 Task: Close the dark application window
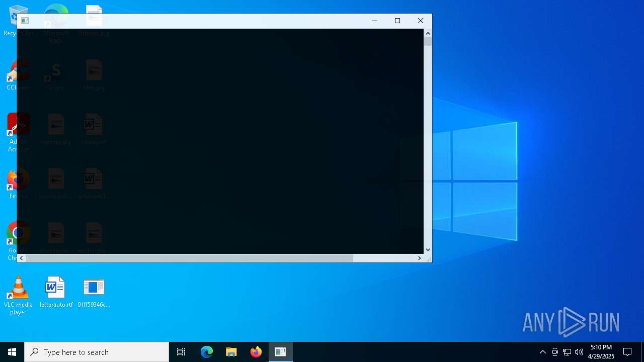tap(421, 21)
